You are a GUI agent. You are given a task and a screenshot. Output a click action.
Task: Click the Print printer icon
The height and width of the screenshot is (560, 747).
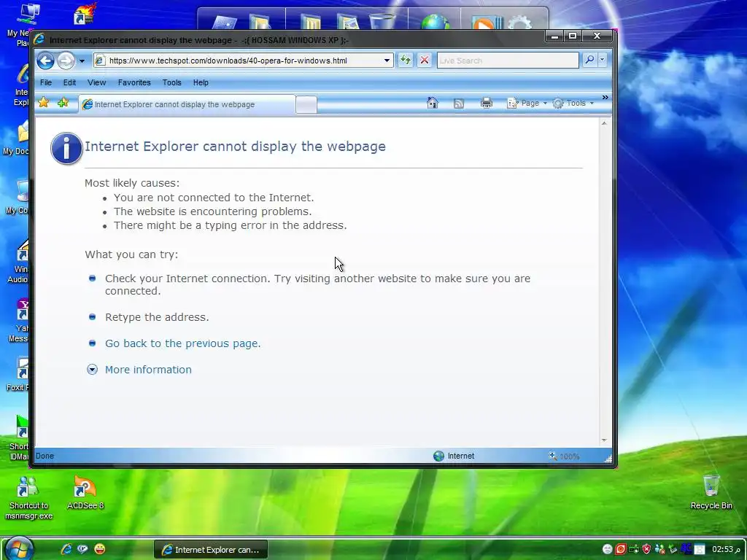(x=486, y=103)
